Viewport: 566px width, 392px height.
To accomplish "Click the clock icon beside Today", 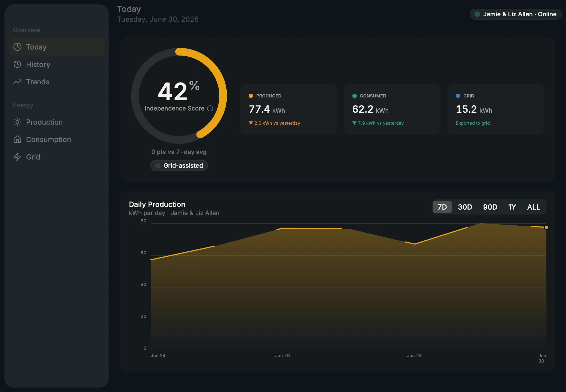I will [17, 47].
